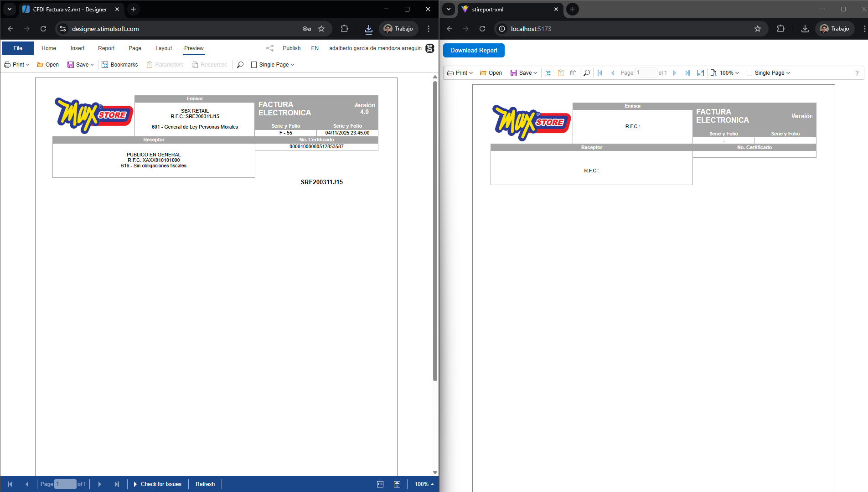This screenshot has height=492, width=868.
Task: Click the Page number field in localhost viewer
Action: pos(646,73)
